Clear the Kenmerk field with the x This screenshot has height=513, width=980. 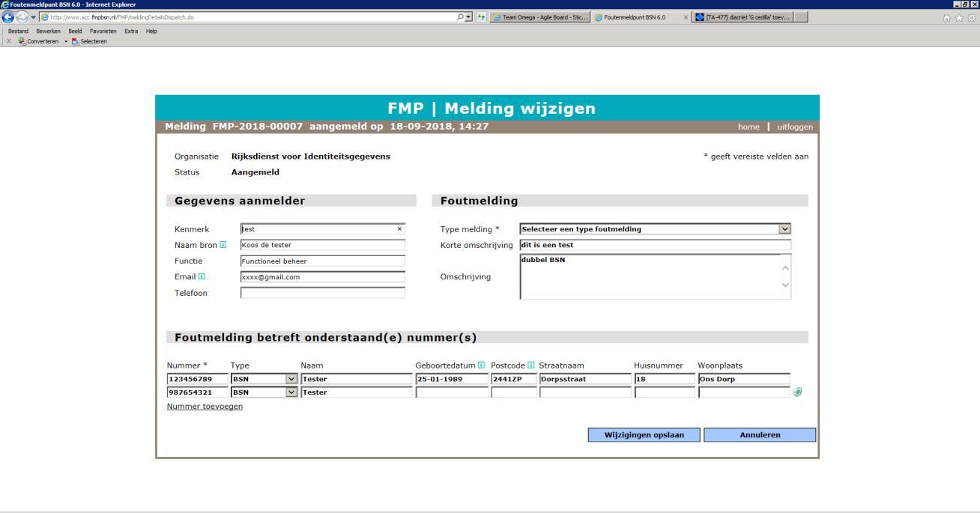pos(399,229)
